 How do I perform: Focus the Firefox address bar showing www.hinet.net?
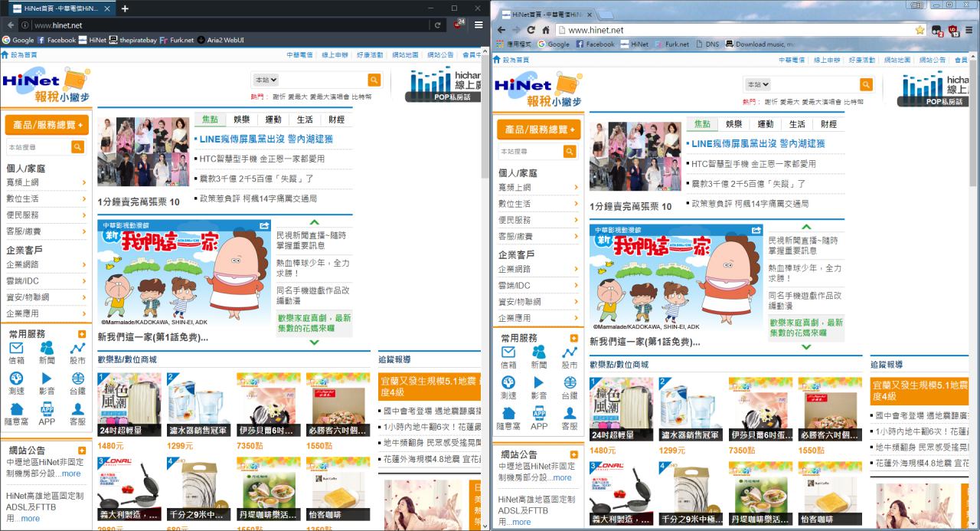click(x=230, y=25)
